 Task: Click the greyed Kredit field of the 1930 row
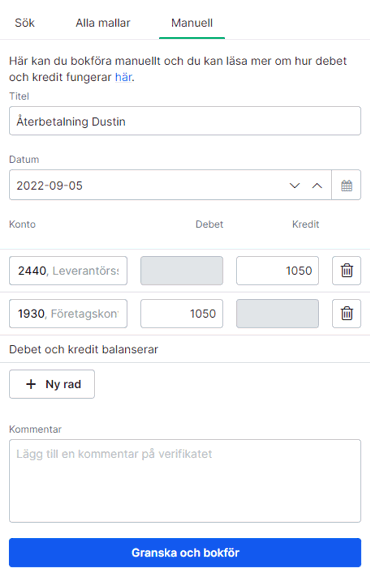tap(277, 313)
